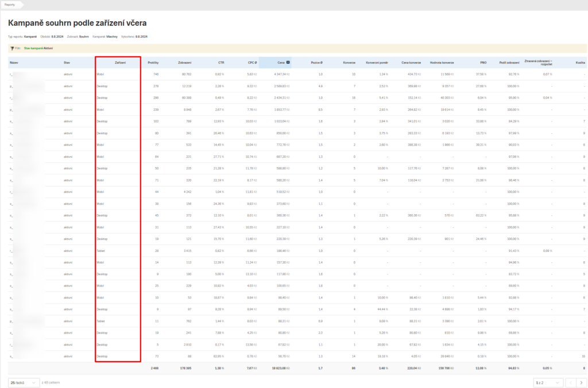Sort by the PNO column header
The image size is (588, 388).
click(483, 63)
